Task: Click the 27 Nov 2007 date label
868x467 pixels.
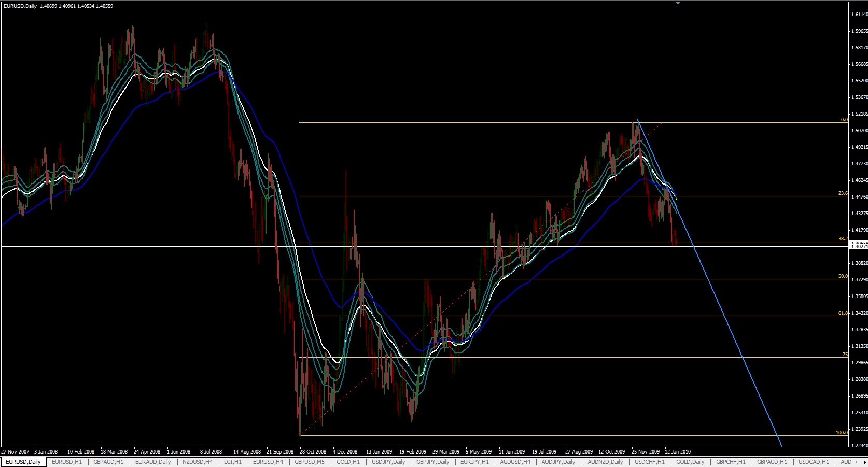Action: coord(16,451)
